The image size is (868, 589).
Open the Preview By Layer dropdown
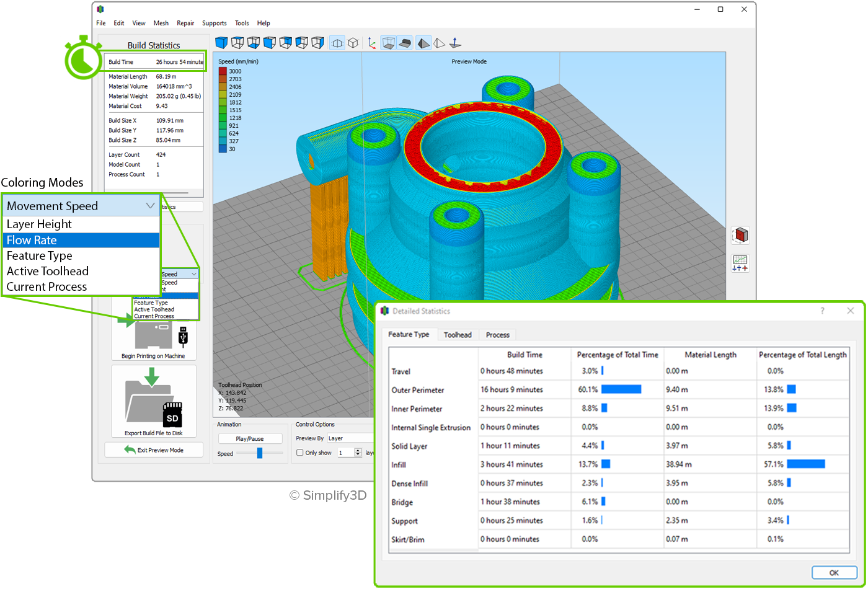(x=351, y=438)
